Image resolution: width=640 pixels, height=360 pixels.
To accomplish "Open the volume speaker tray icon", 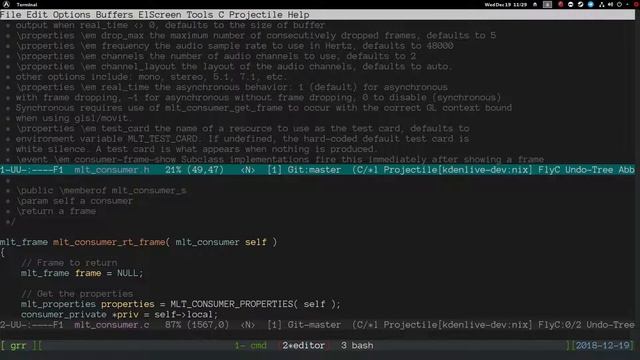I will pos(610,4).
